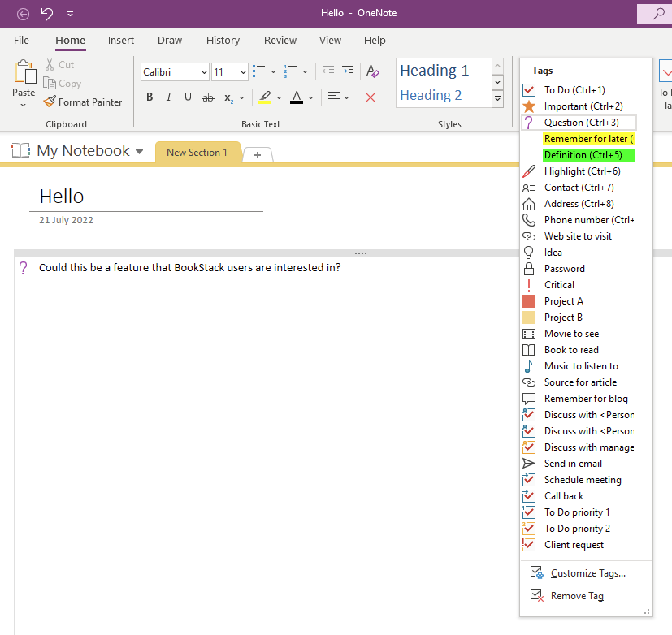Toggle underline formatting
The width and height of the screenshot is (672, 635).
188,97
